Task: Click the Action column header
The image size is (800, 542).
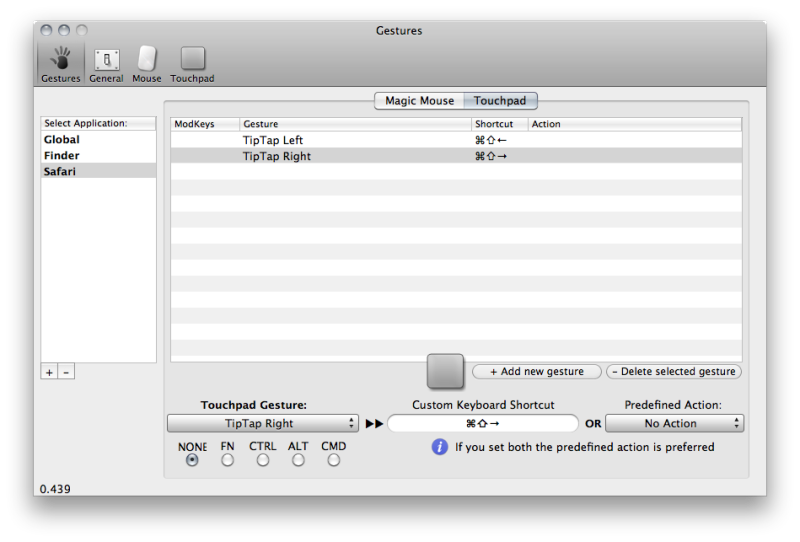Action: 635,124
